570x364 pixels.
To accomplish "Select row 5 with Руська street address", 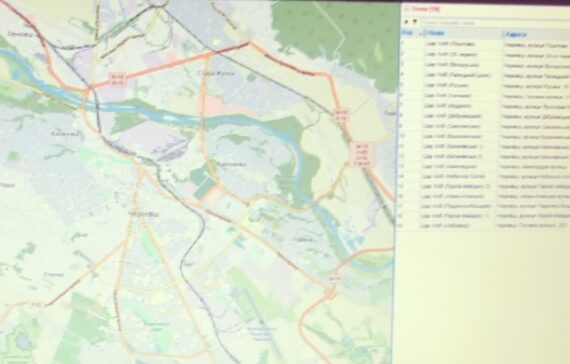I will (485, 85).
